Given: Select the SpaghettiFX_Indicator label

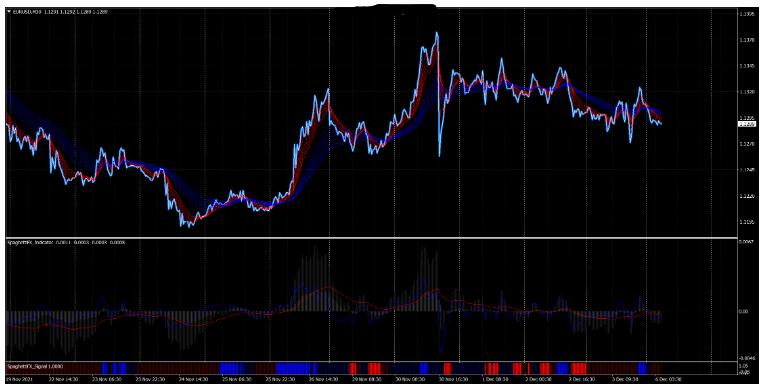Looking at the screenshot, I should [x=30, y=241].
